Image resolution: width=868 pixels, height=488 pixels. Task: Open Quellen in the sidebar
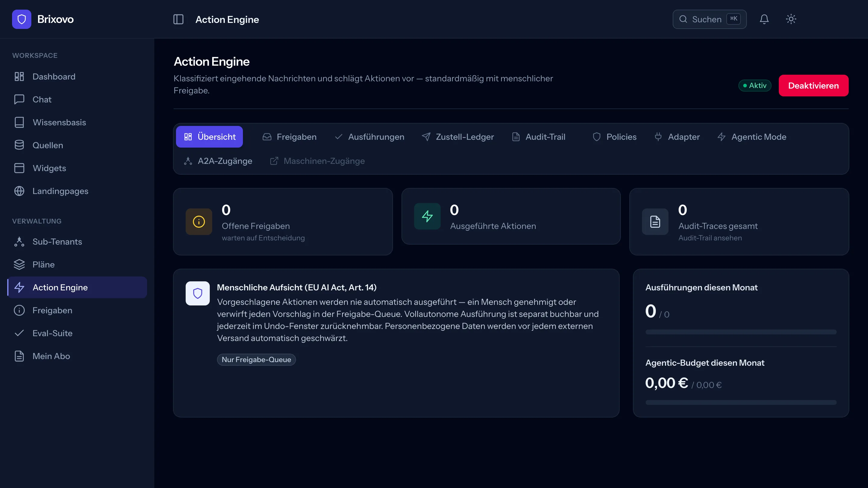(77, 145)
